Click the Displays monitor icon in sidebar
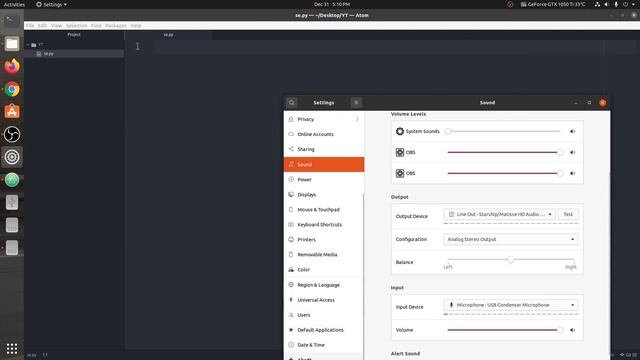The height and width of the screenshot is (360, 640). pos(291,194)
